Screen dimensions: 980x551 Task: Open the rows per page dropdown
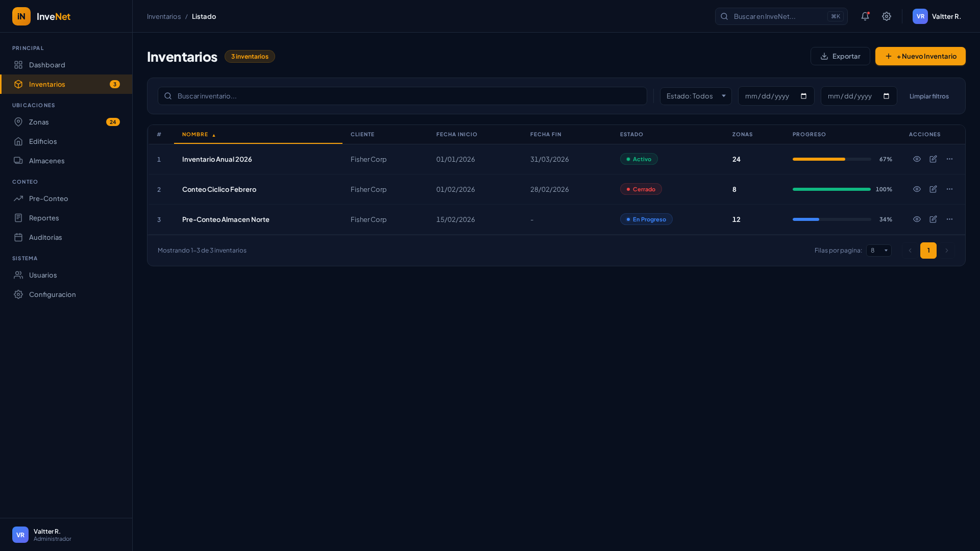[878, 251]
